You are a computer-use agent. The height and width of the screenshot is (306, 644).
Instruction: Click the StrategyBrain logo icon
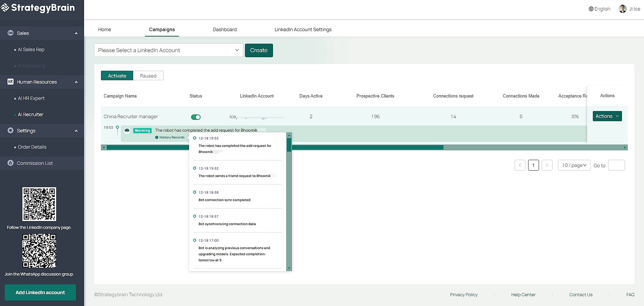[5, 8]
